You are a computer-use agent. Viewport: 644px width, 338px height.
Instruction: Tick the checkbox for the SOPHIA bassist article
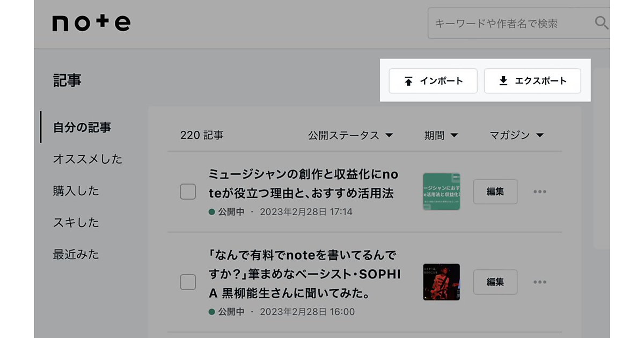[x=188, y=282]
